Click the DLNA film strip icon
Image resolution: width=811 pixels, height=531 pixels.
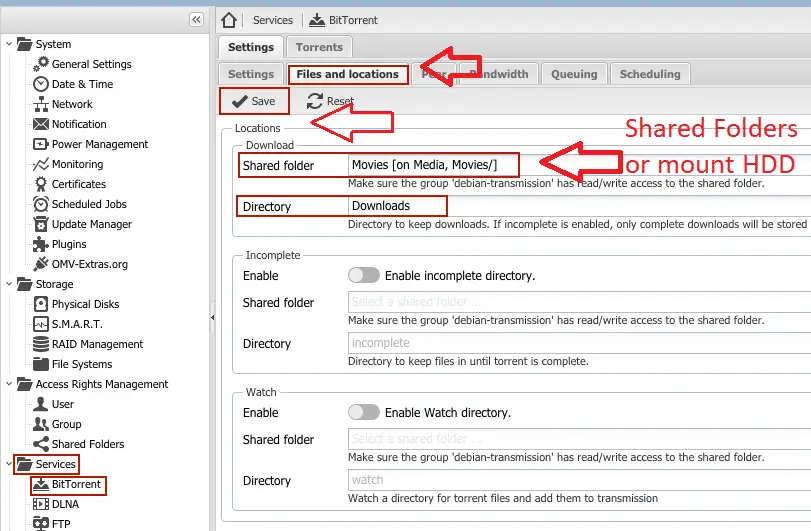click(41, 504)
